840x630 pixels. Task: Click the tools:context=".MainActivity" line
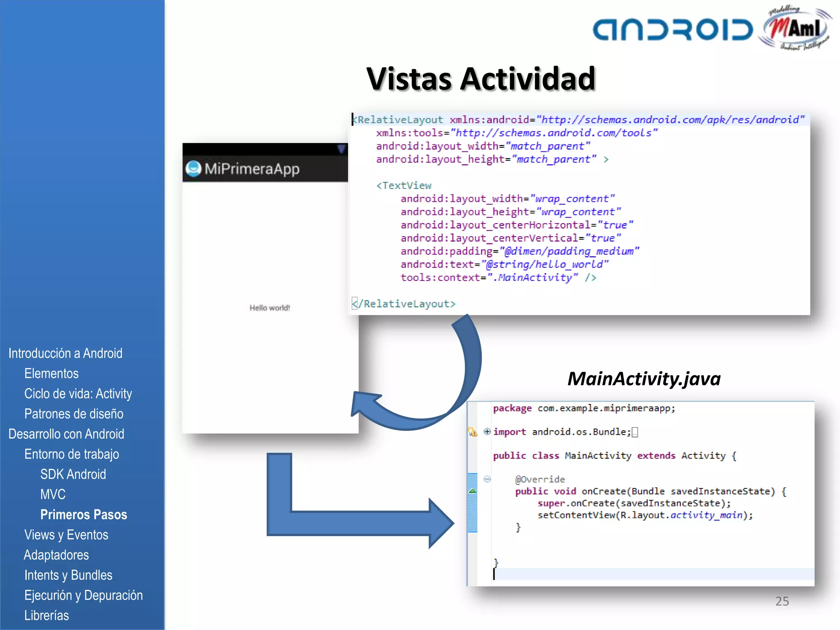click(x=498, y=277)
